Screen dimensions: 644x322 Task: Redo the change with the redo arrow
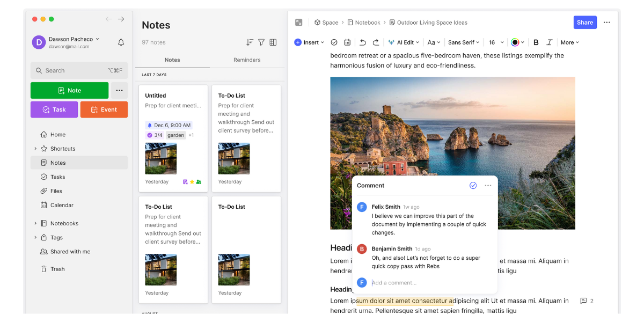coord(377,42)
